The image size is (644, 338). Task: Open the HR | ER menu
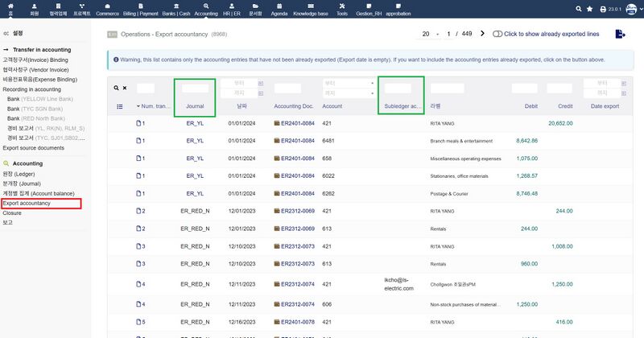[232, 9]
